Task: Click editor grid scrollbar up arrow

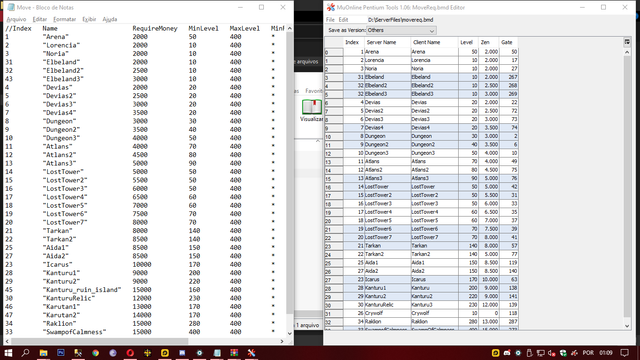Action: click(x=627, y=52)
